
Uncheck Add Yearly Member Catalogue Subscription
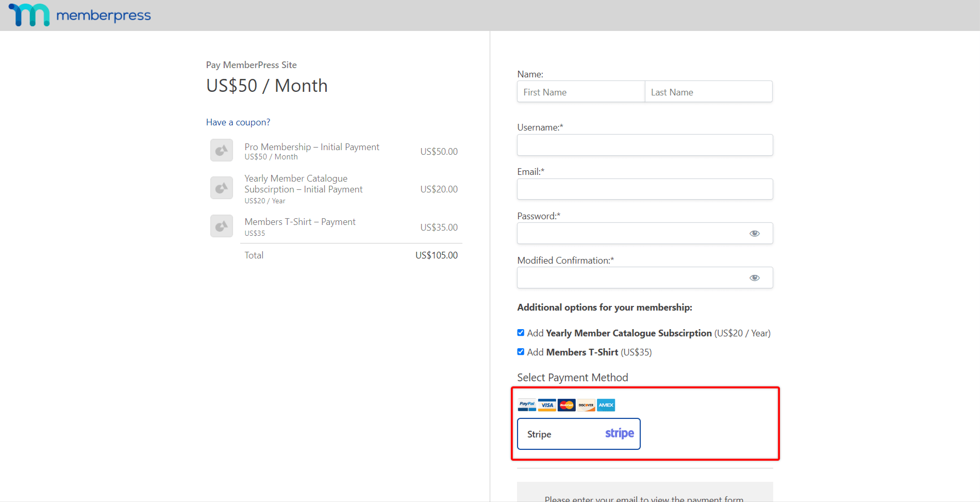[521, 333]
